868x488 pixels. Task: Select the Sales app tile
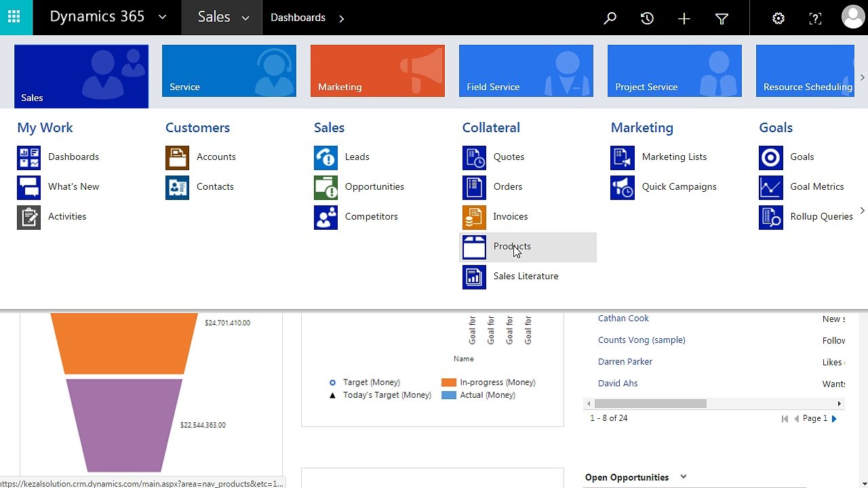pyautogui.click(x=81, y=76)
